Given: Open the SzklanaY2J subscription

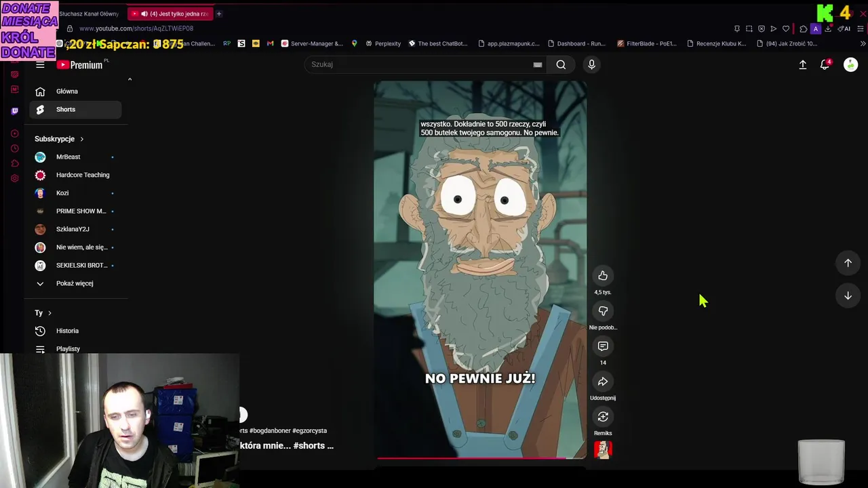Looking at the screenshot, I should (x=75, y=229).
